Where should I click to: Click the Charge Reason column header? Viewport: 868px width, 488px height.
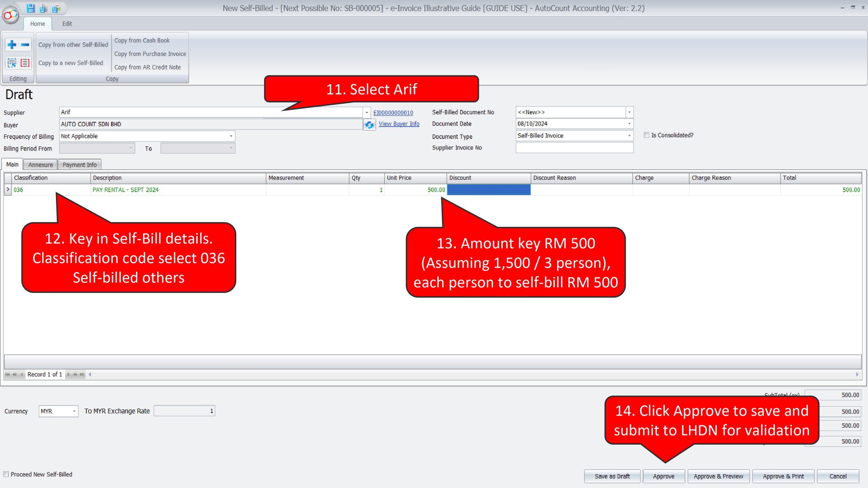tap(734, 178)
